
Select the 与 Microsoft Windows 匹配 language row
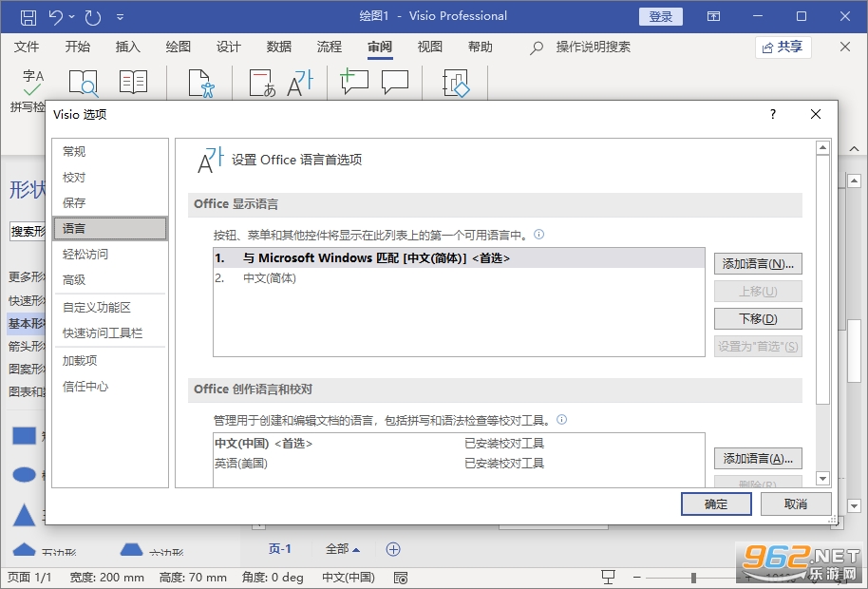coord(459,258)
